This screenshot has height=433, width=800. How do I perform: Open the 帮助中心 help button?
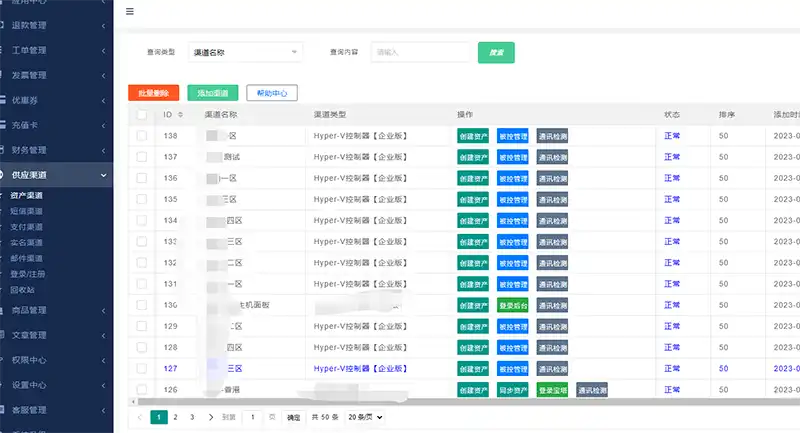(272, 93)
